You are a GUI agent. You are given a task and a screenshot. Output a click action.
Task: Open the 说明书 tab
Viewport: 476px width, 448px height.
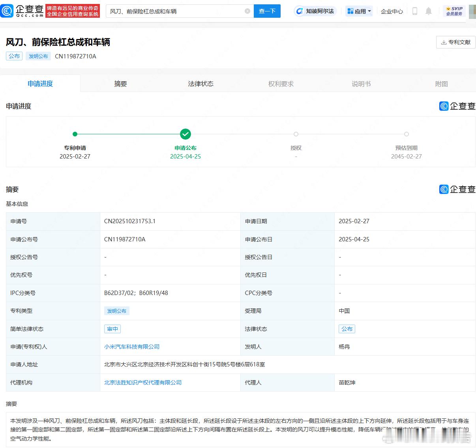(361, 84)
